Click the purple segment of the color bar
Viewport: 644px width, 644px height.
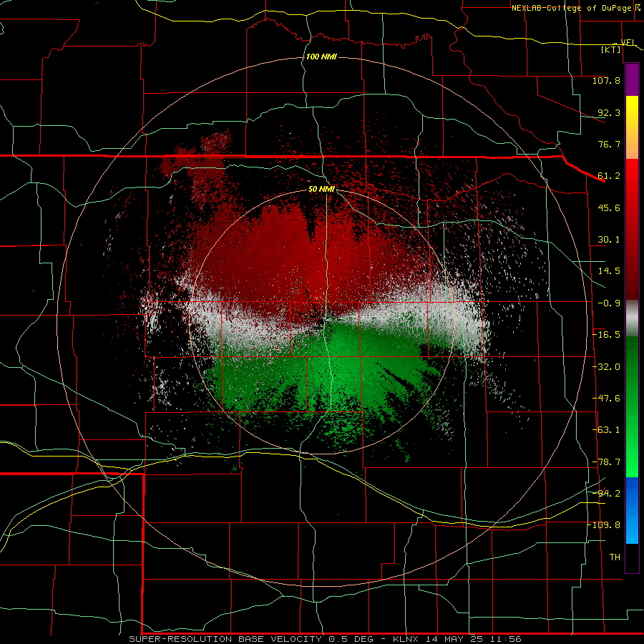pos(632,79)
